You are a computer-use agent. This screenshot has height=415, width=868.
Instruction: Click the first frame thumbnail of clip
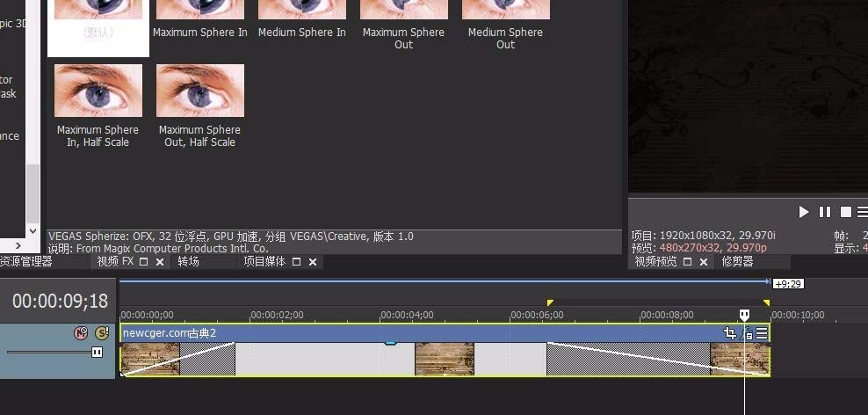click(150, 359)
